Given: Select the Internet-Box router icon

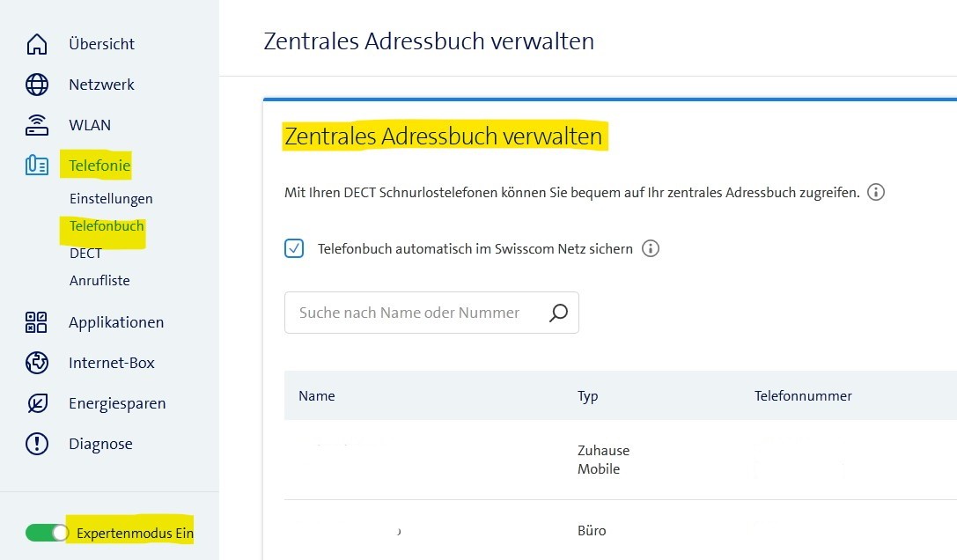Looking at the screenshot, I should click(x=35, y=362).
